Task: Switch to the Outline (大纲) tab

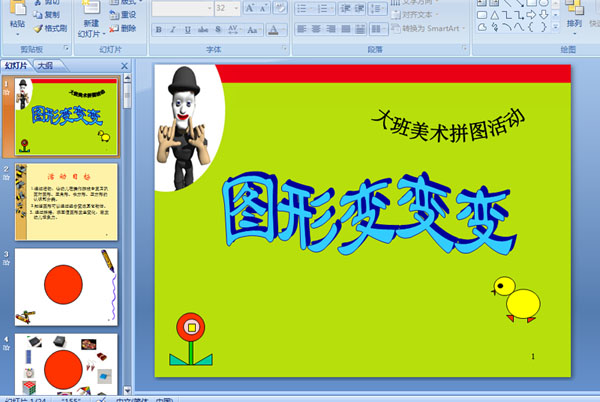Action: pyautogui.click(x=43, y=65)
